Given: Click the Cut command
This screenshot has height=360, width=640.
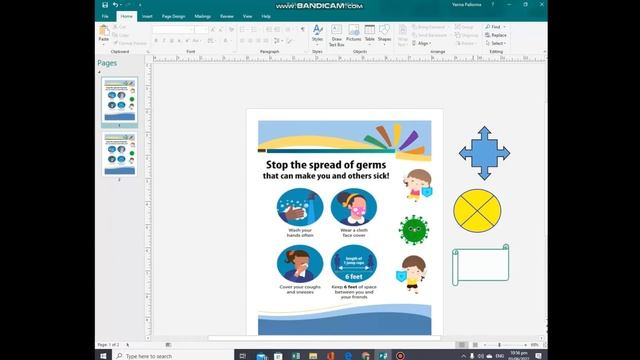Looking at the screenshot, I should (x=120, y=27).
